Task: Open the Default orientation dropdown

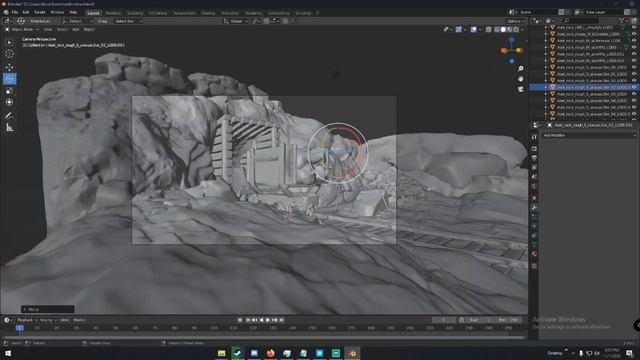Action: 78,21
